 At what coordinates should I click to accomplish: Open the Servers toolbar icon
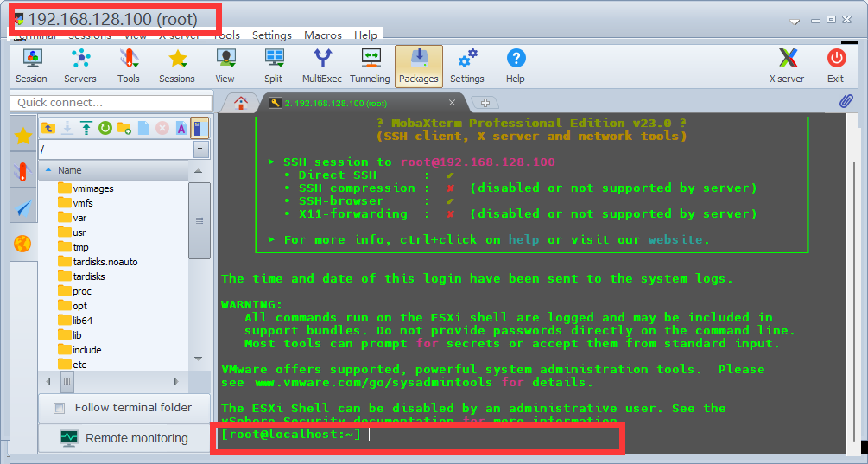click(80, 66)
